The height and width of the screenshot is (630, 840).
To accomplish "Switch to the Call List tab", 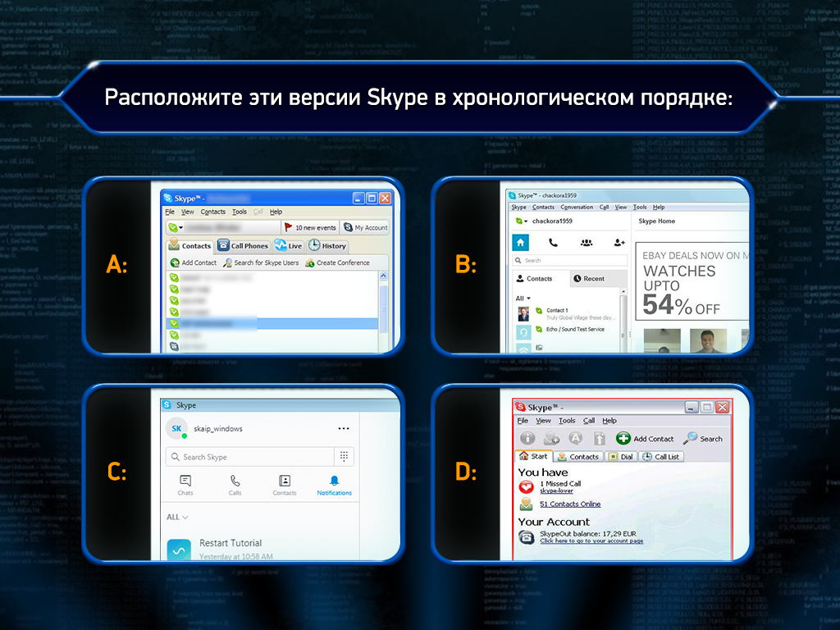I will (x=661, y=457).
